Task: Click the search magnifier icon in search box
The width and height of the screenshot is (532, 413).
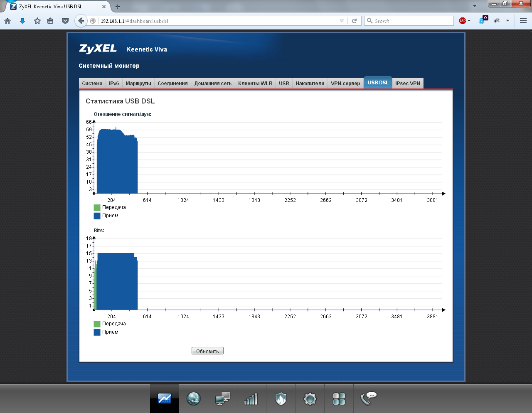Action: point(369,21)
